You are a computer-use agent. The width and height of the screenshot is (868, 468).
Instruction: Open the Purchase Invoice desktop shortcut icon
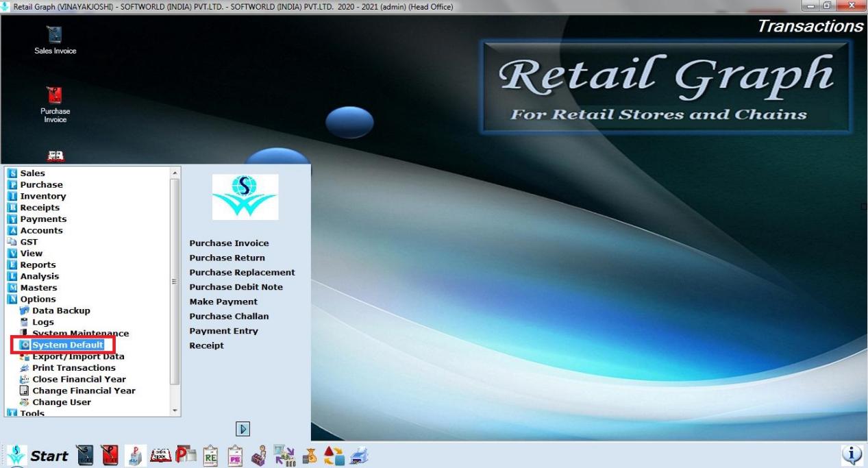(55, 95)
